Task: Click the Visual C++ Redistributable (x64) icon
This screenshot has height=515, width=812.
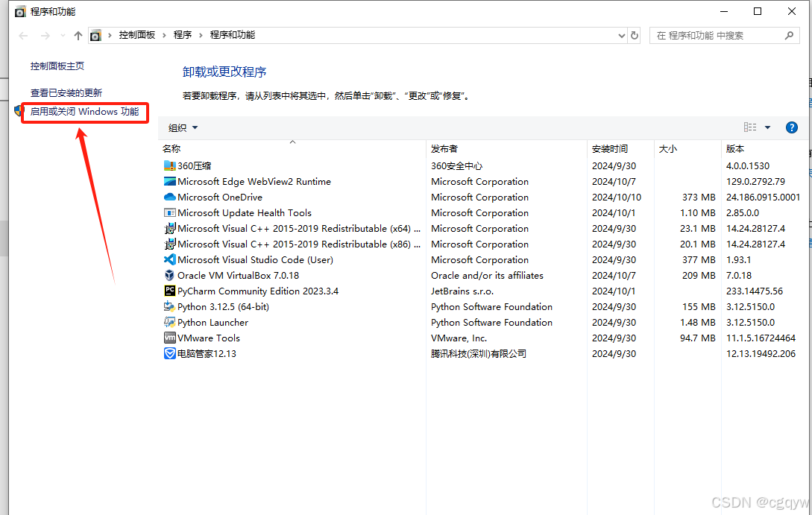Action: [x=169, y=228]
